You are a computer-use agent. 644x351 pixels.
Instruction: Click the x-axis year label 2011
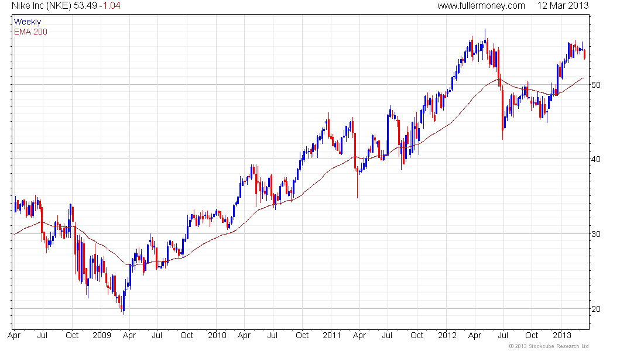click(x=331, y=335)
